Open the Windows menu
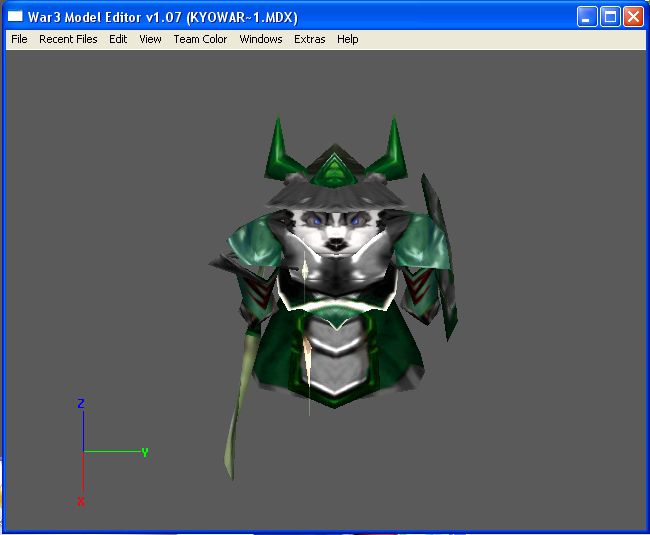Viewport: 650px width, 535px height. (261, 39)
